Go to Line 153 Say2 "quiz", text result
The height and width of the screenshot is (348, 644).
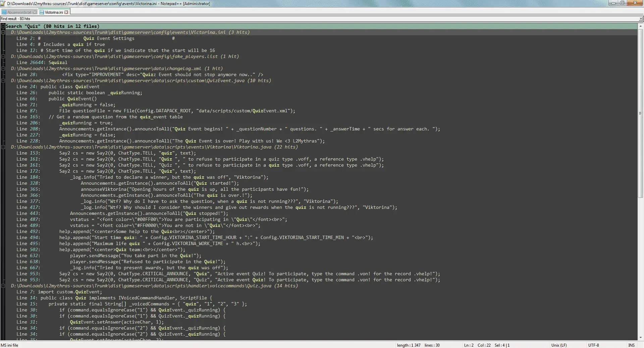click(106, 153)
